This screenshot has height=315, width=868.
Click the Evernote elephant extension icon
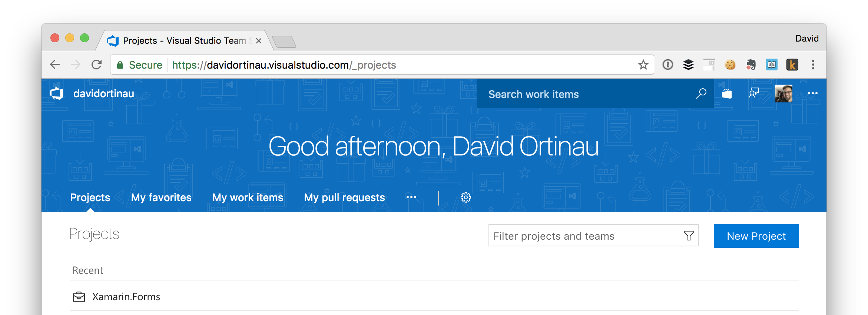point(751,65)
